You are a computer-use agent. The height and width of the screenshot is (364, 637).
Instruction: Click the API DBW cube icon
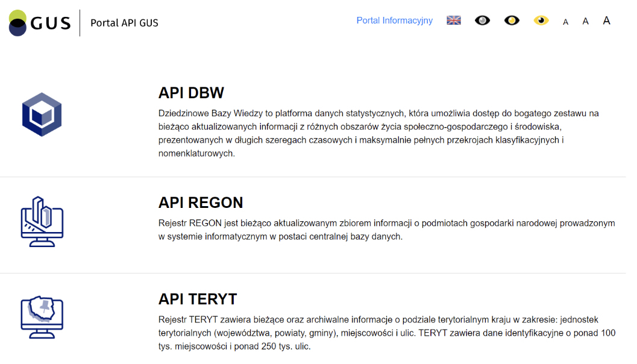42,115
